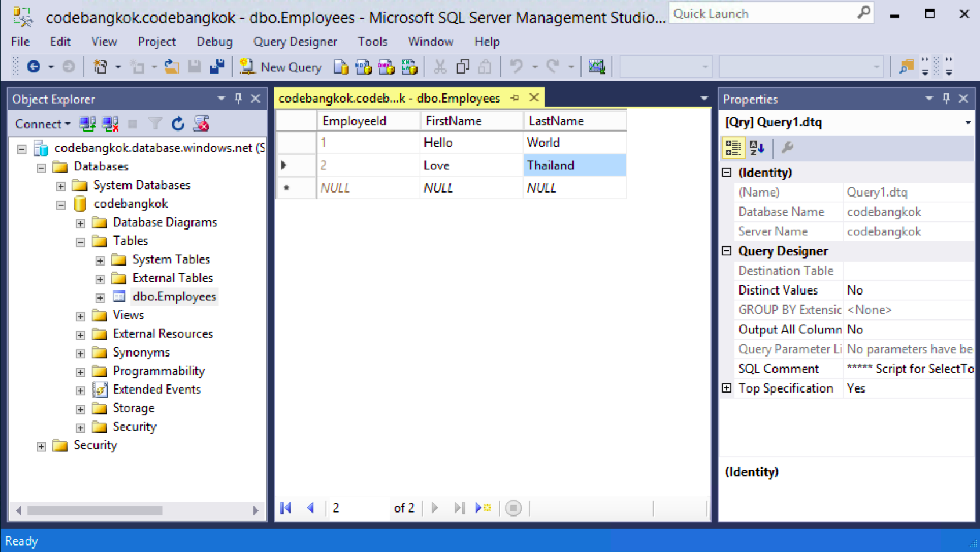Image resolution: width=980 pixels, height=552 pixels.
Task: Toggle auto hide on Properties panel
Action: click(946, 99)
